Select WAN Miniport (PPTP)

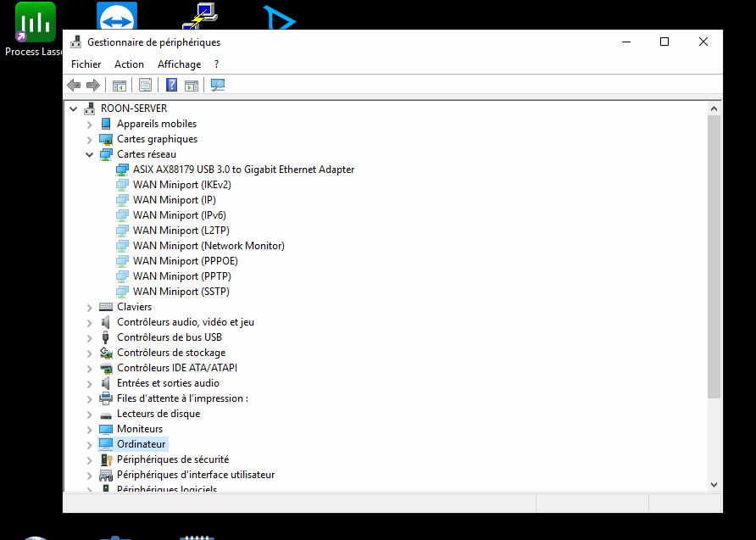(x=181, y=276)
